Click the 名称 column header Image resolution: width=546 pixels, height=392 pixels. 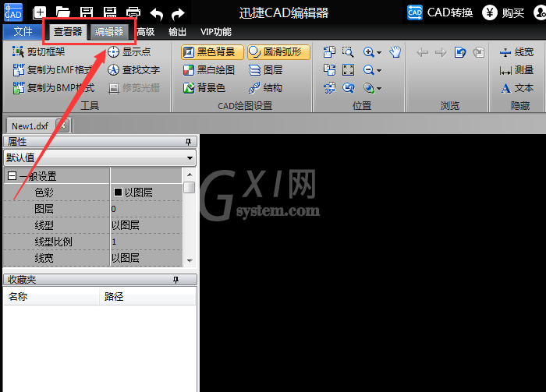coord(51,297)
